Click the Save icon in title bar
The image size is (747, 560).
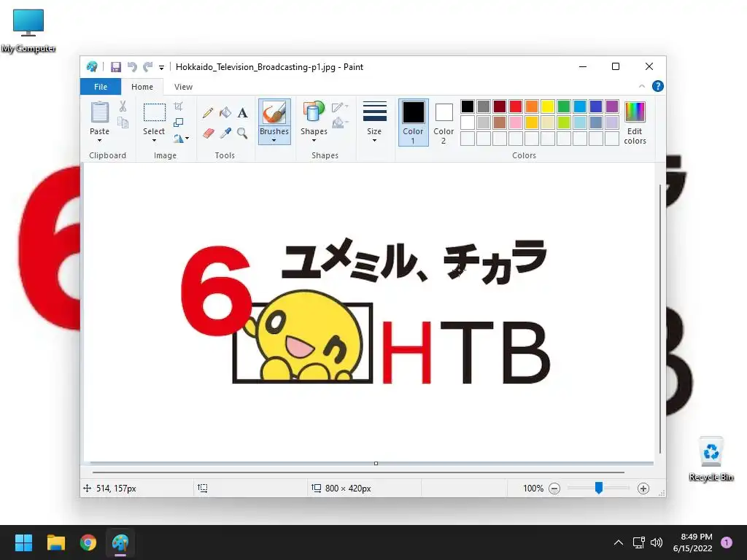pyautogui.click(x=116, y=67)
